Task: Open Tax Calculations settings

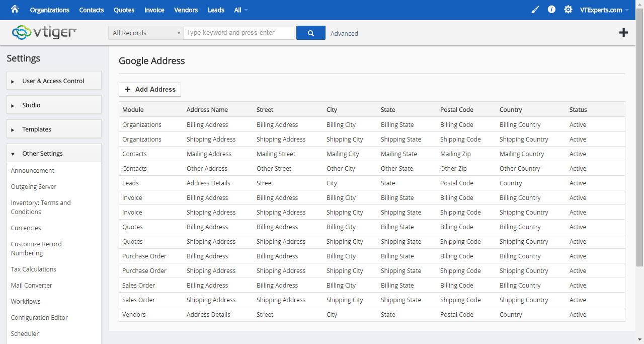Action: tap(34, 269)
